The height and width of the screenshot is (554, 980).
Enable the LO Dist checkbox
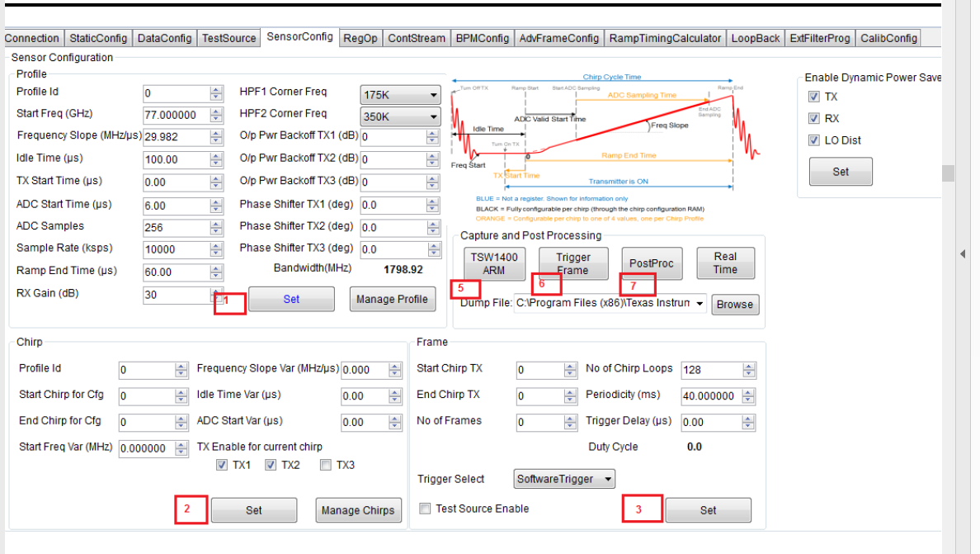[x=814, y=139]
